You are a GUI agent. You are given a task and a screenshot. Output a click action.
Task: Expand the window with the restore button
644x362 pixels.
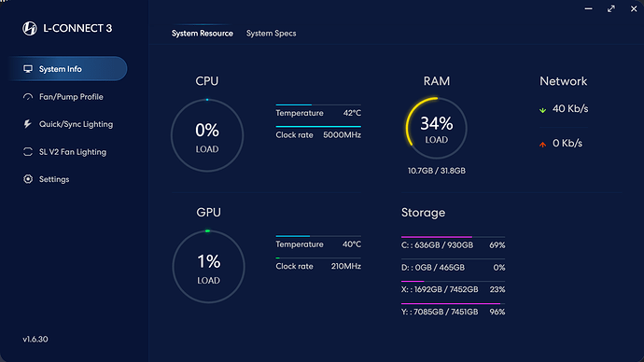click(x=611, y=8)
